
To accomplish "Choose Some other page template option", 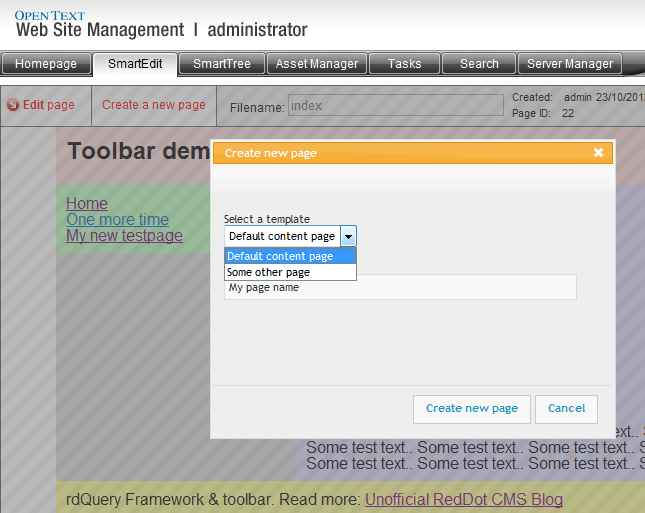I will [x=290, y=272].
